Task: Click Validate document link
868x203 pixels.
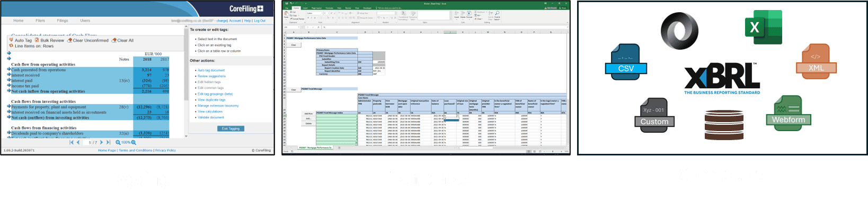Action: 211,117
